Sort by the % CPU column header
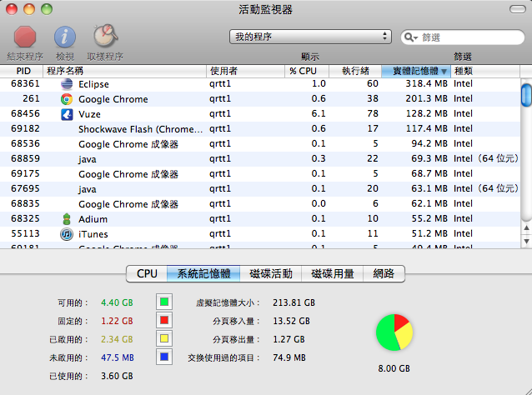 (x=307, y=71)
